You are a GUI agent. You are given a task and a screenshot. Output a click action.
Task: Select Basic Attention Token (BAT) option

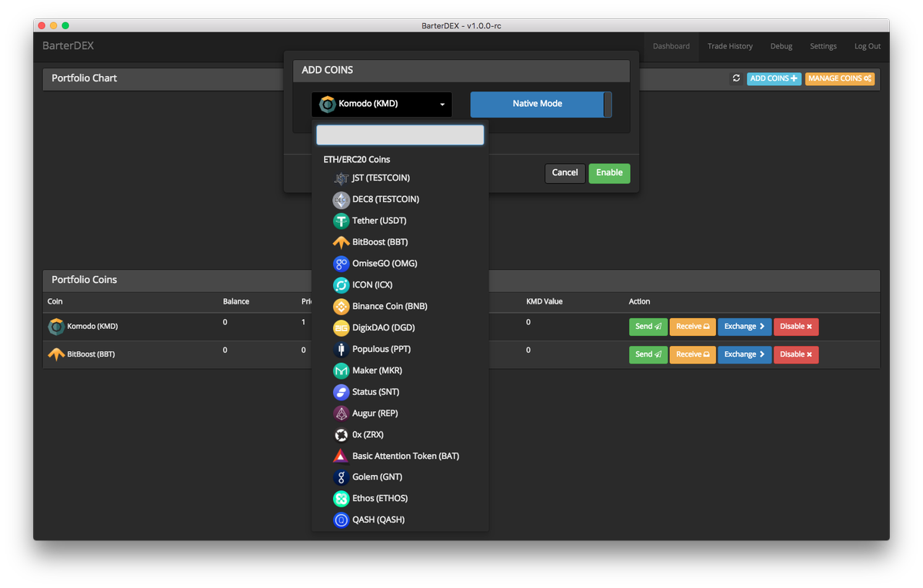click(400, 456)
